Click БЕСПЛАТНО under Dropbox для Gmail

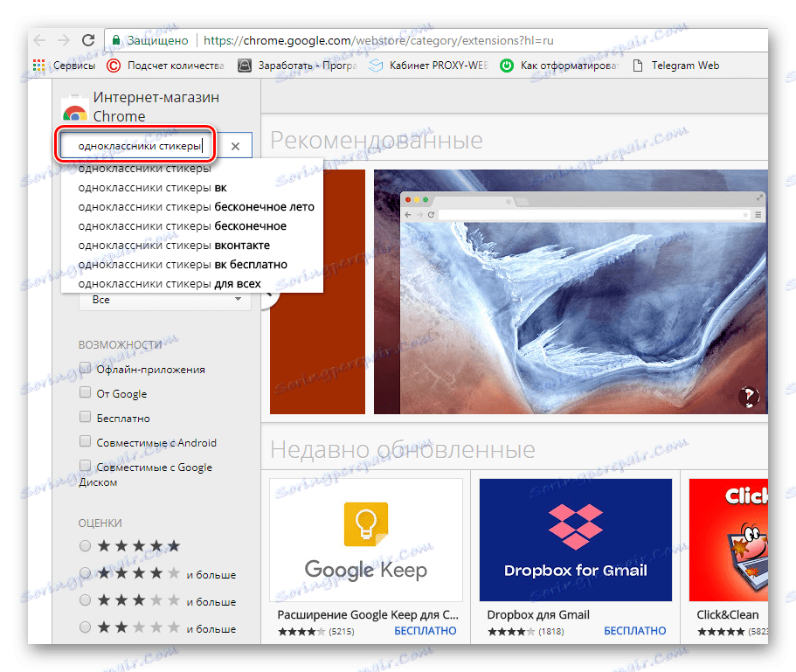point(634,631)
